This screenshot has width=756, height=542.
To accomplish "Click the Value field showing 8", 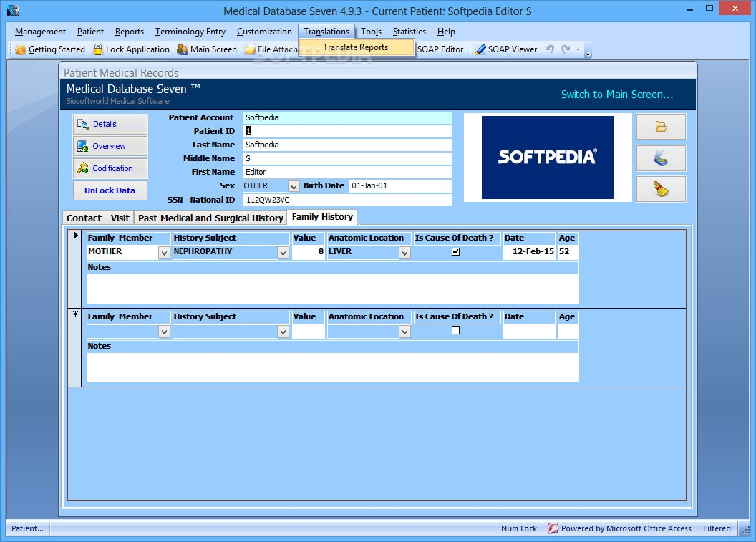I will click(x=309, y=252).
